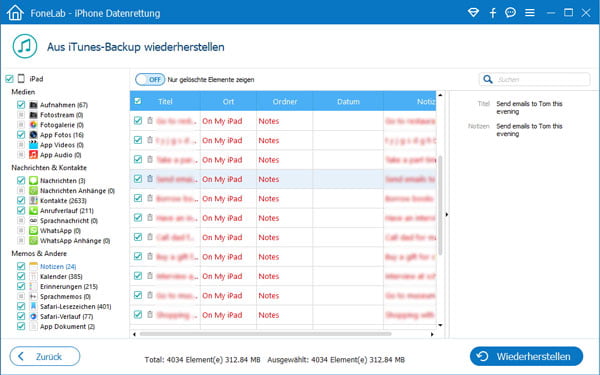This screenshot has width=600, height=375.
Task: Uncheck the Safari-Lesezeichen checkbox
Action: [21, 307]
